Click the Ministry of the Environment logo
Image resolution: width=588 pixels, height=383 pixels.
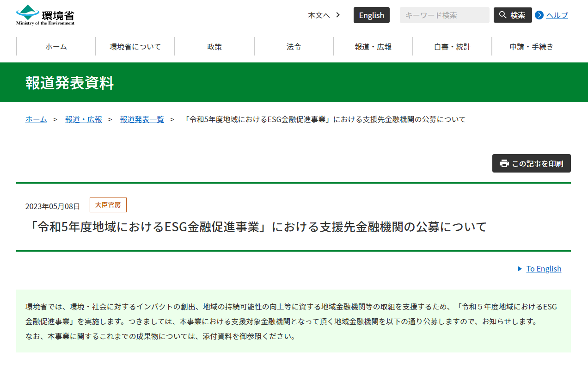tap(45, 15)
